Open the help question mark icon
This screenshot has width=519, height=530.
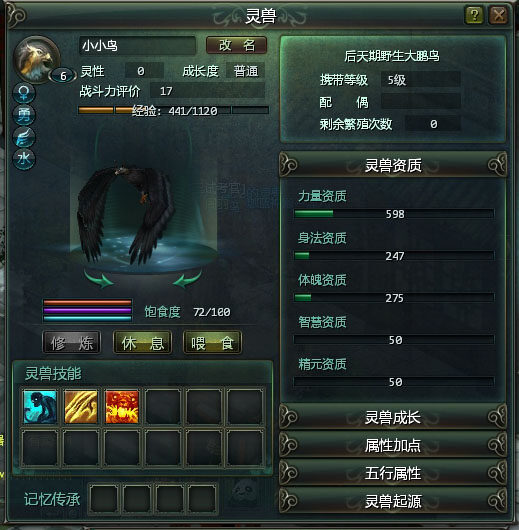coord(474,15)
